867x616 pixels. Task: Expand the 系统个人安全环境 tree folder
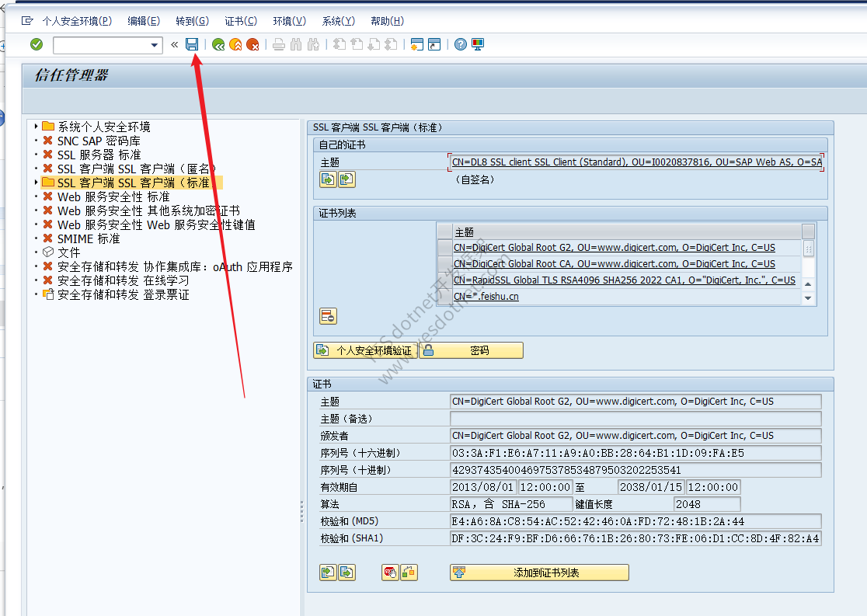(36, 127)
